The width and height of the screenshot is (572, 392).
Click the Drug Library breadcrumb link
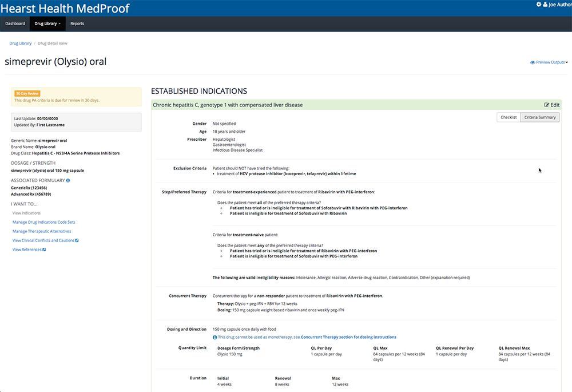pos(21,43)
